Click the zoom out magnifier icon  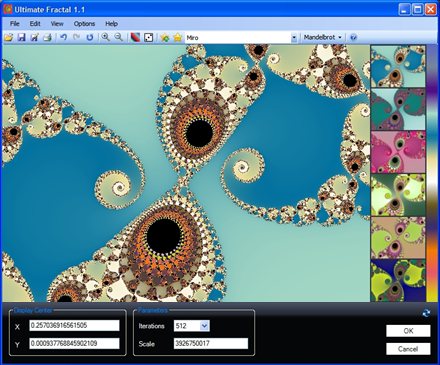(x=119, y=37)
